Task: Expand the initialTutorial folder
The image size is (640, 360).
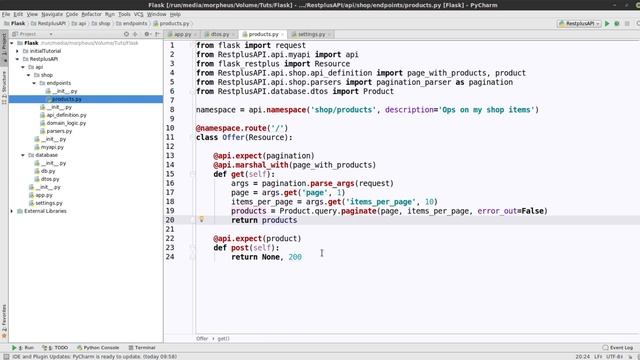Action: click(x=18, y=51)
